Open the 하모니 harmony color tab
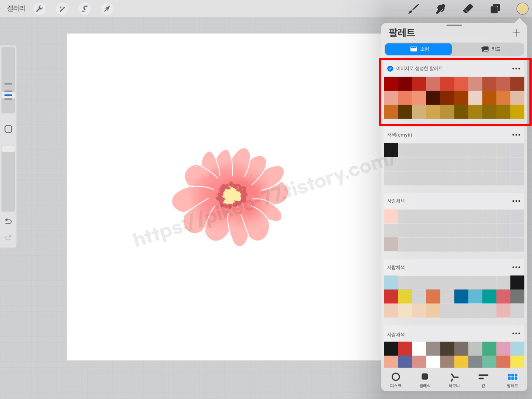The height and width of the screenshot is (399, 532). 454,380
